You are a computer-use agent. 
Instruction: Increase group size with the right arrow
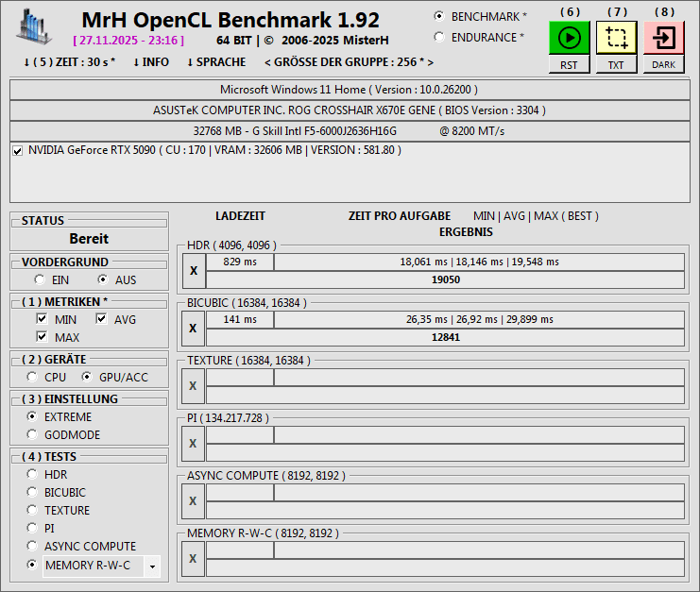pos(431,62)
